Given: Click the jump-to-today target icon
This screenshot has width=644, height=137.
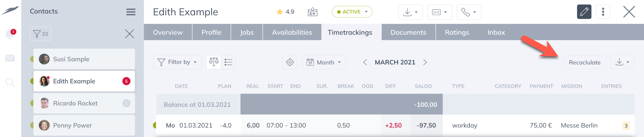Looking at the screenshot, I should [290, 62].
